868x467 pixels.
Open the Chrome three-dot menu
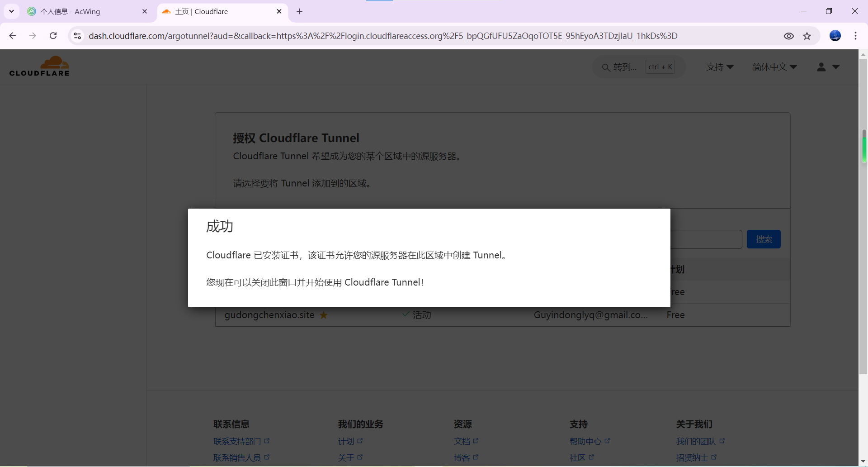click(x=855, y=36)
